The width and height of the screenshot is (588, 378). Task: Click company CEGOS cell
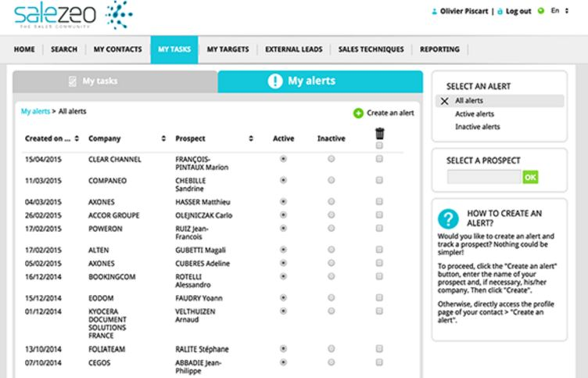point(99,363)
